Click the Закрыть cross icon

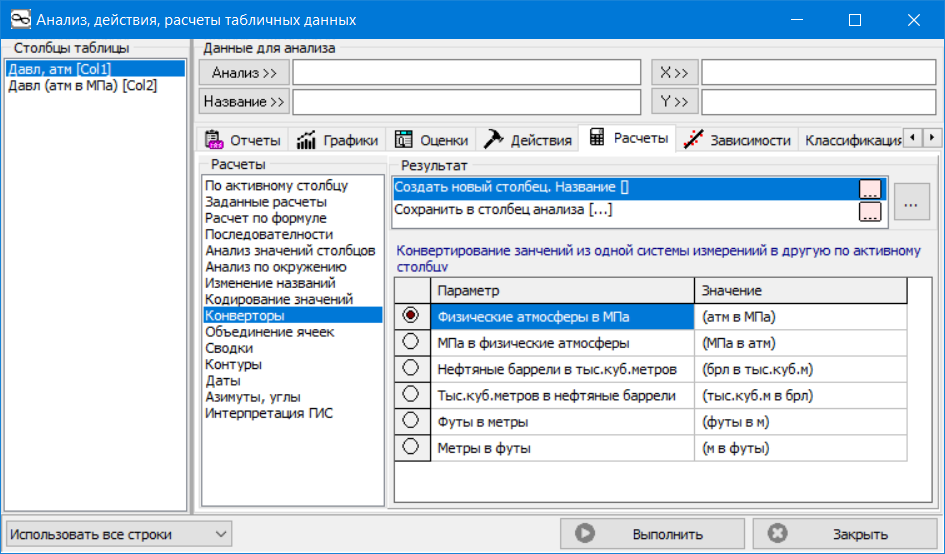[777, 533]
